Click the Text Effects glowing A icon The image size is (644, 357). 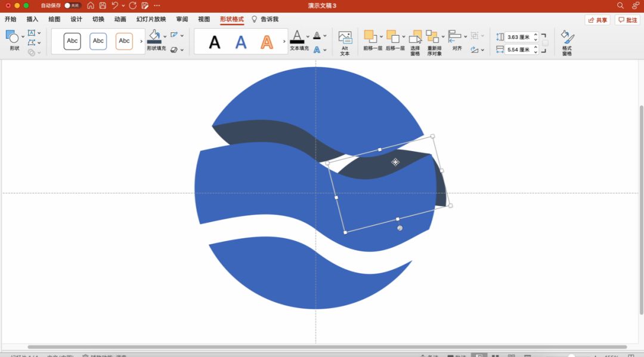point(317,50)
